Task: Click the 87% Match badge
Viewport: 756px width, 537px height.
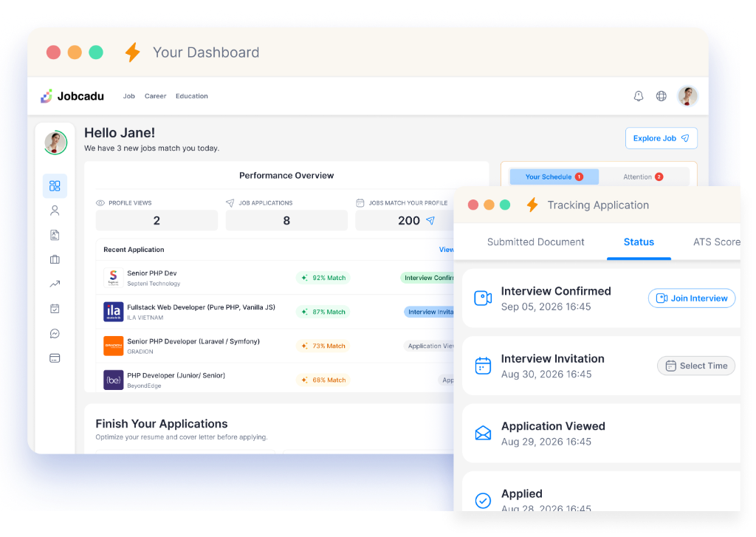Action: pyautogui.click(x=323, y=312)
